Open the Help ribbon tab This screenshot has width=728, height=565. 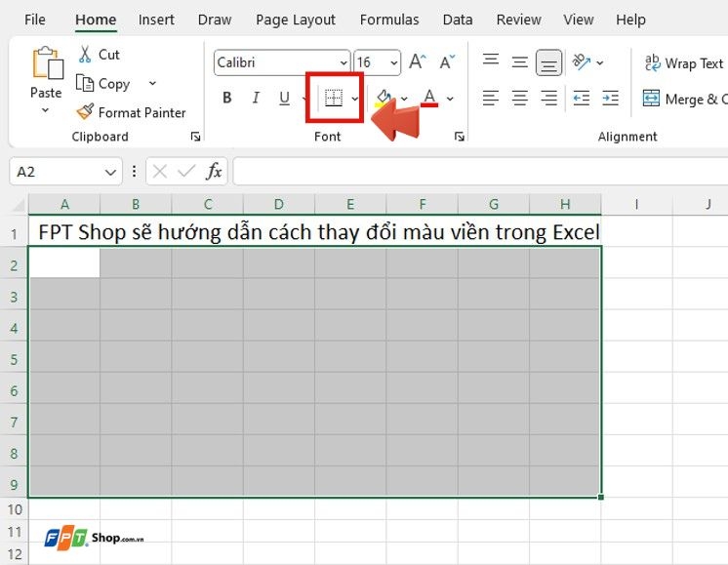point(630,20)
